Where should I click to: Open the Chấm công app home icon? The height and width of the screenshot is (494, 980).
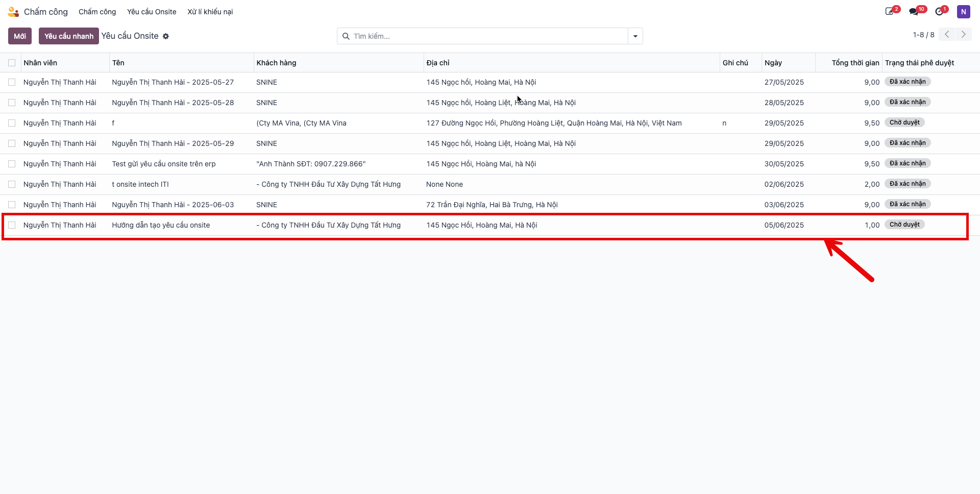[x=13, y=11]
